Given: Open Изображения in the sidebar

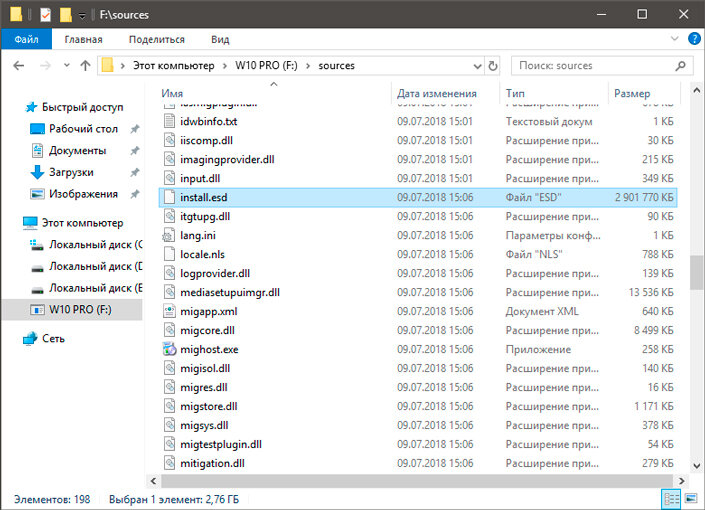Looking at the screenshot, I should pyautogui.click(x=83, y=194).
